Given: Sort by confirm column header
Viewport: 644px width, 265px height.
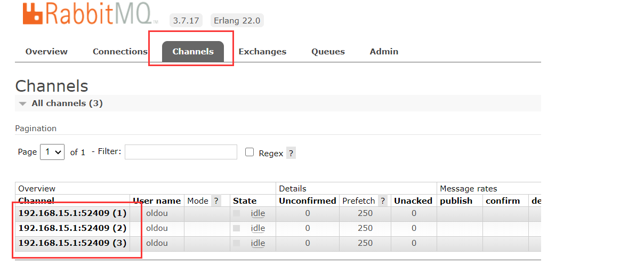Looking at the screenshot, I should click(503, 201).
